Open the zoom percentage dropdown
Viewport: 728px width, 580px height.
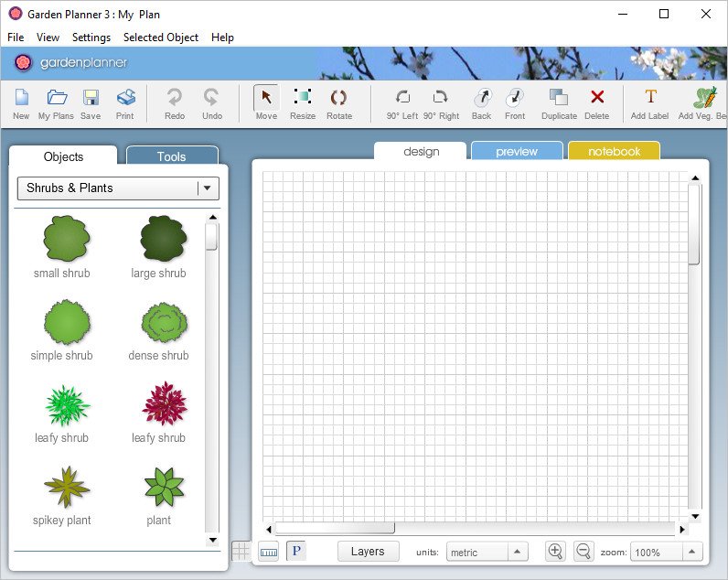(691, 552)
